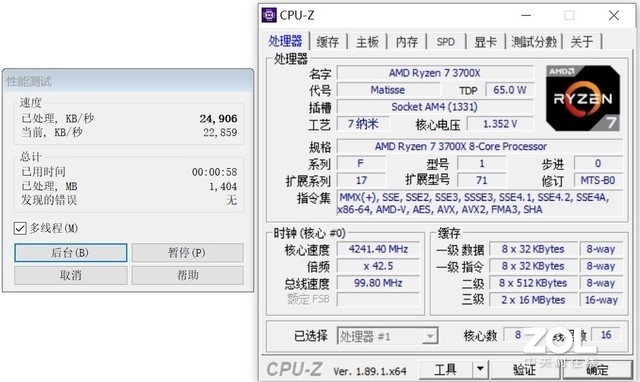The width and height of the screenshot is (640, 382).
Task: Open the 关于 tab
Action: [x=582, y=42]
